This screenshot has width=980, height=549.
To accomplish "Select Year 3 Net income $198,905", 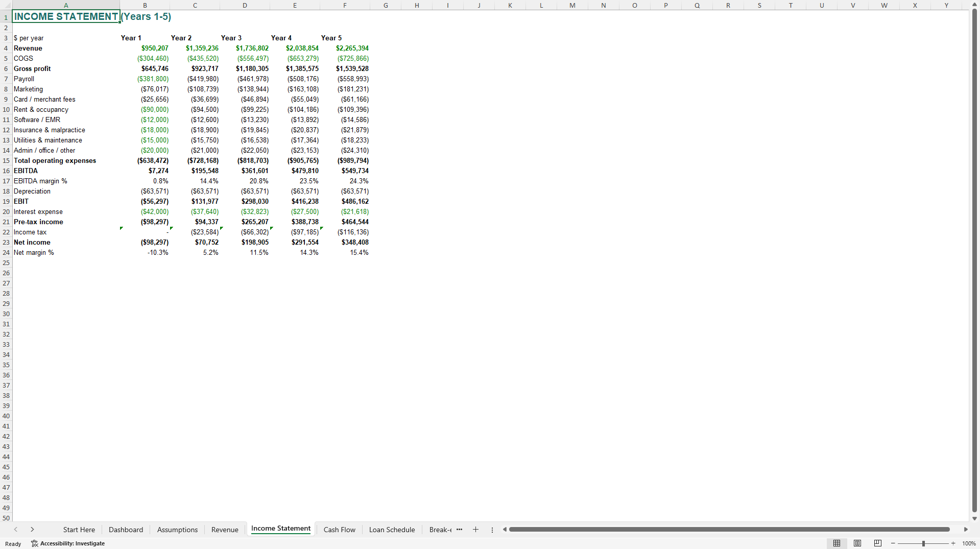I will click(x=245, y=242).
